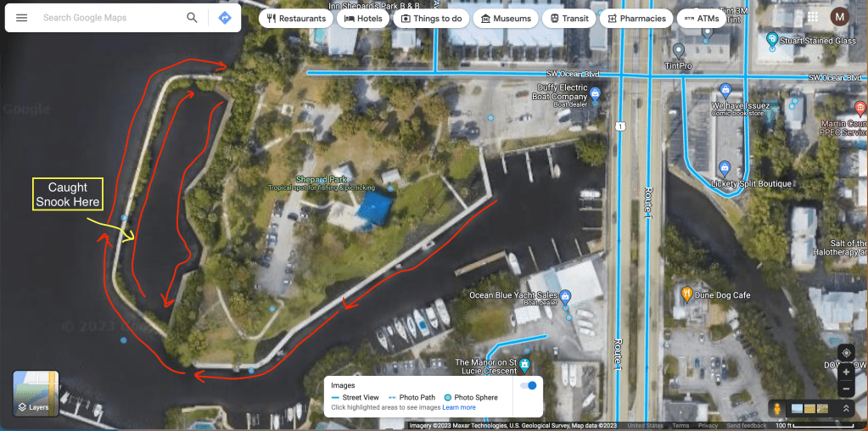Select the Duffy Electric Boat Company pin
Screen dimensions: 868x431
point(595,93)
